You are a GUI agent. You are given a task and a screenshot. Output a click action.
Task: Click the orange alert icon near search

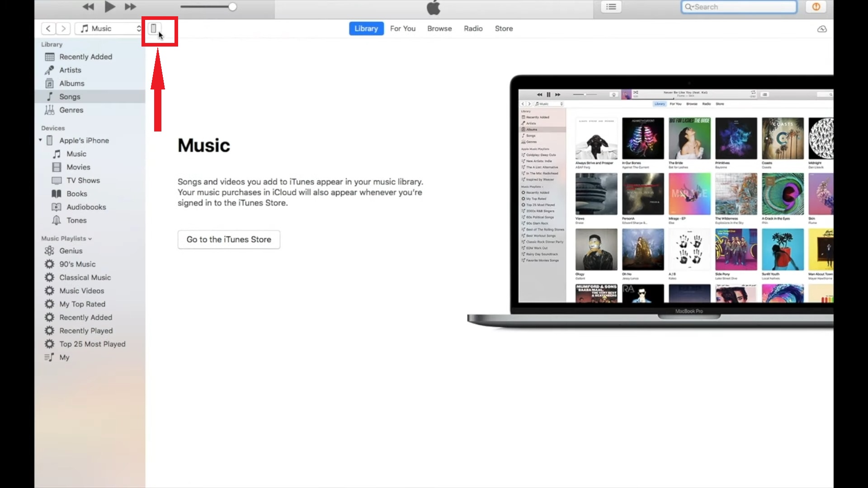tap(816, 7)
